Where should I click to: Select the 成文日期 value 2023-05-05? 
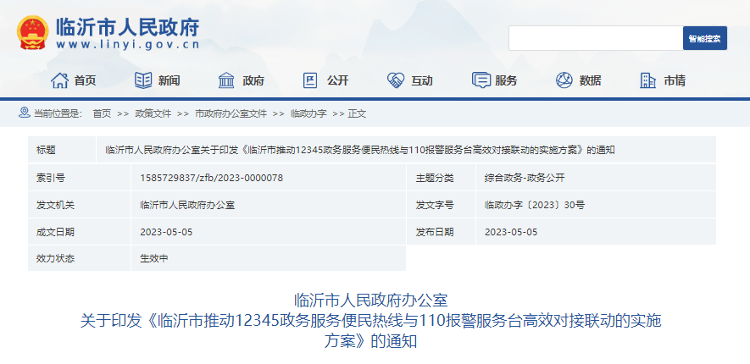click(x=166, y=232)
